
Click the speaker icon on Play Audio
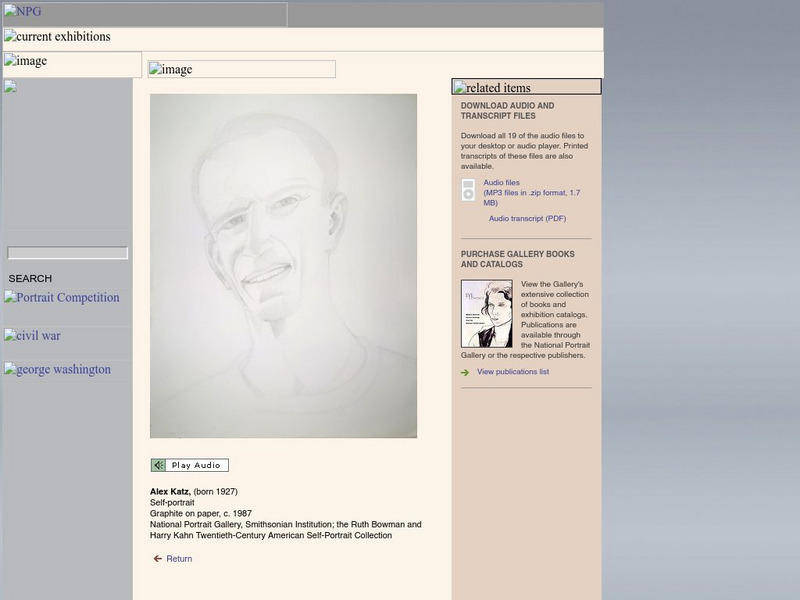tap(158, 465)
